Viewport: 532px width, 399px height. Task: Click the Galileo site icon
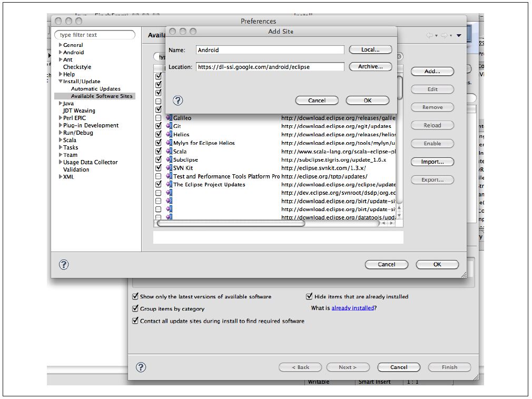[x=169, y=117]
